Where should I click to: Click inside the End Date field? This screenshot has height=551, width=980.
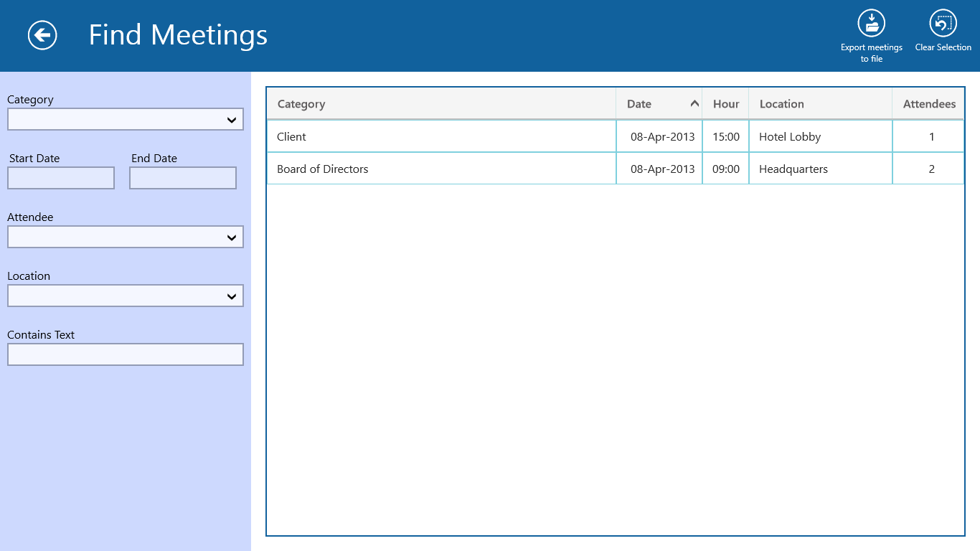(182, 178)
